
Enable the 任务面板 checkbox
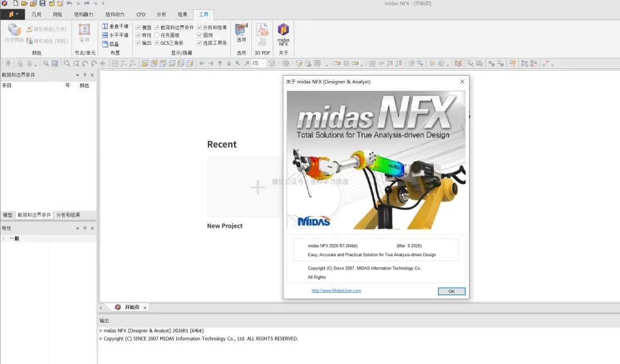(x=157, y=35)
